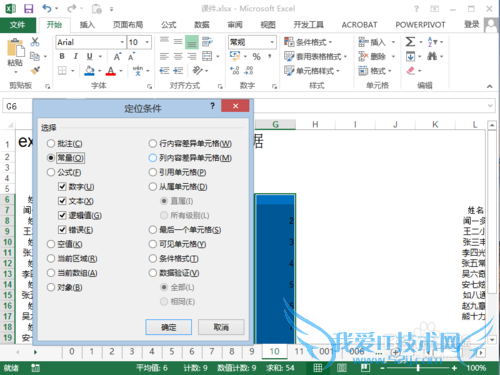The image size is (500, 375).
Task: Select the 公式(F) radio option
Action: pos(51,172)
